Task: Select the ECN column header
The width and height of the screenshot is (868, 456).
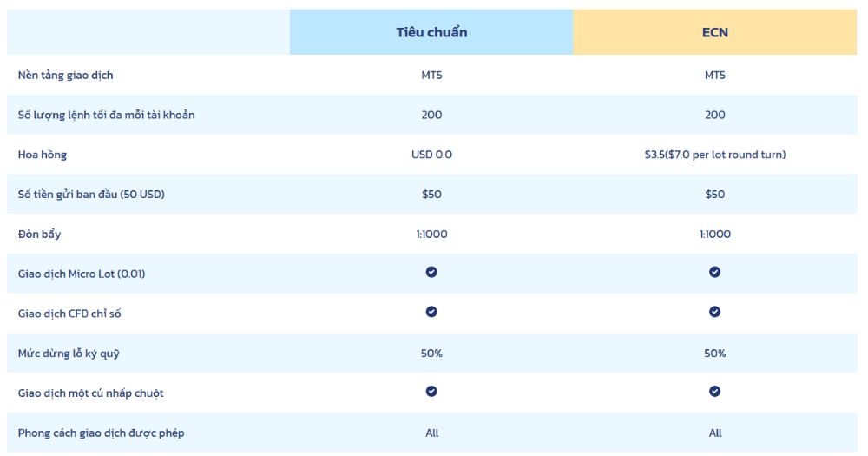Action: 714,32
